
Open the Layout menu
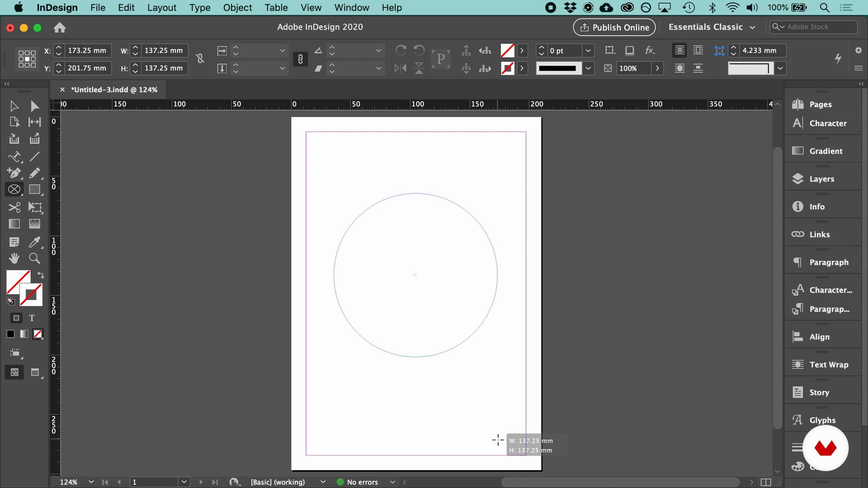(x=161, y=8)
